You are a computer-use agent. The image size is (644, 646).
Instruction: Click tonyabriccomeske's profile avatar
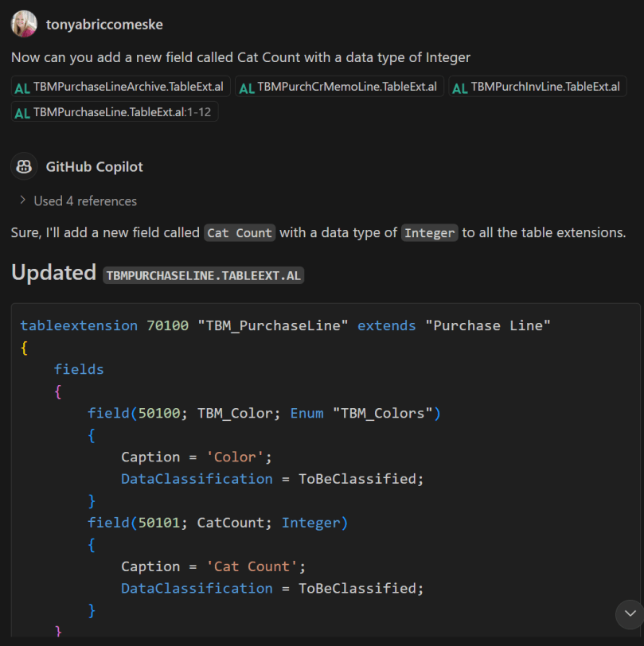point(23,24)
